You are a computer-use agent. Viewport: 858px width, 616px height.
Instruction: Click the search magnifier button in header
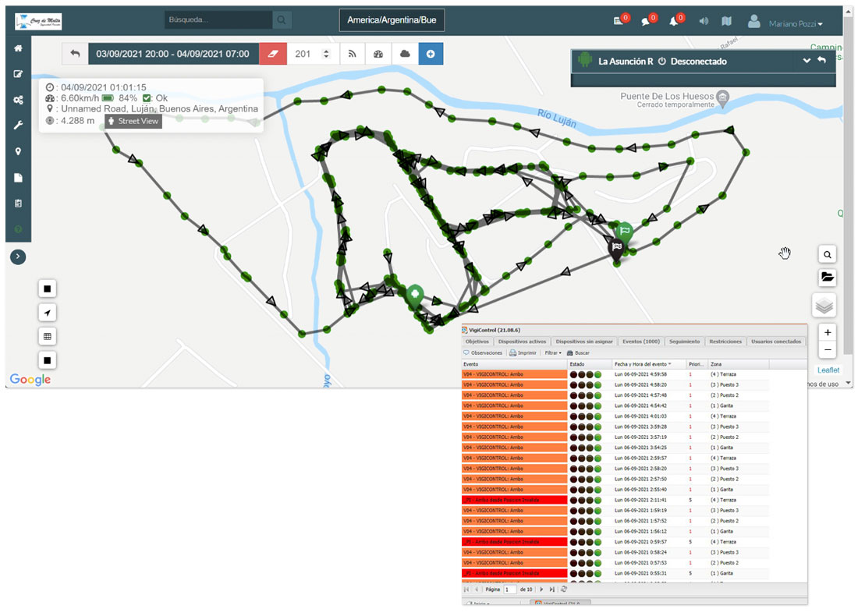click(x=282, y=19)
